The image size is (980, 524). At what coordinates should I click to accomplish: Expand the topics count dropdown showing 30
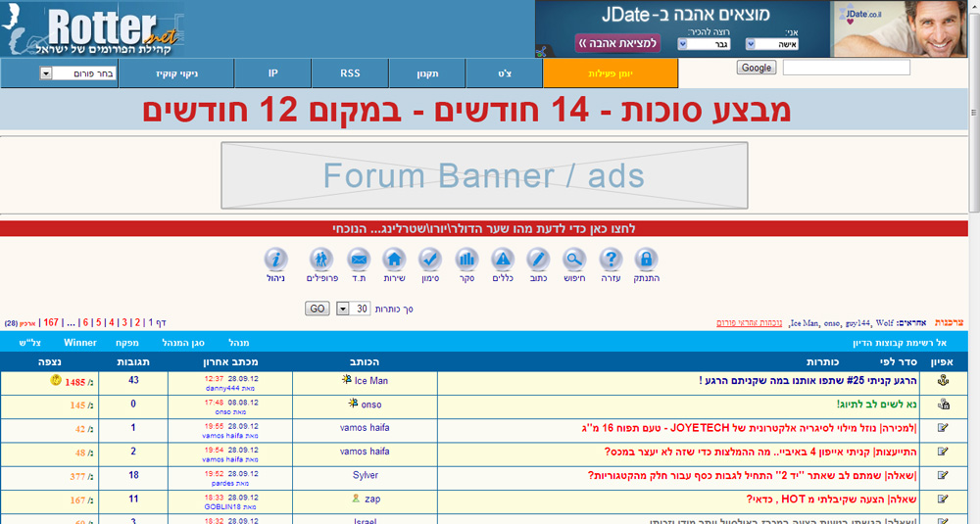(343, 309)
